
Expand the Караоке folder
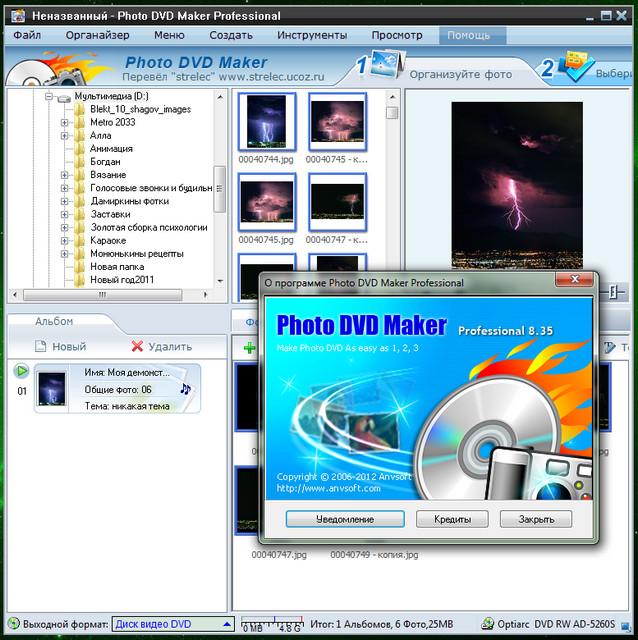[64, 241]
